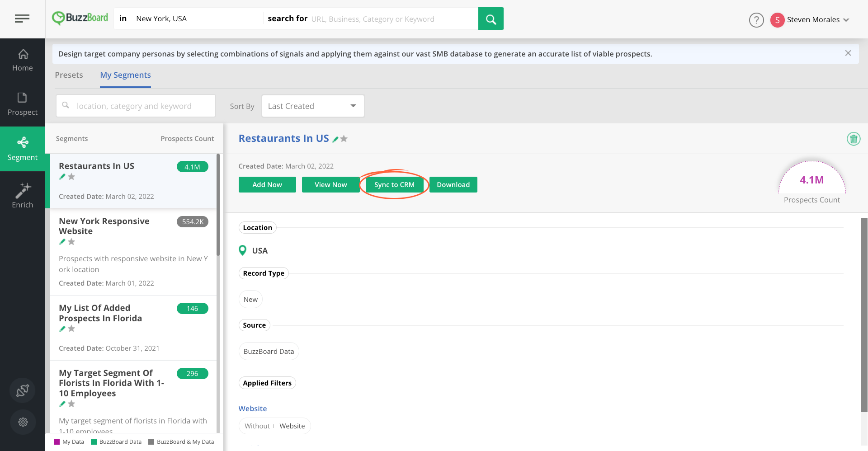Click the 146 count badge

pos(192,308)
